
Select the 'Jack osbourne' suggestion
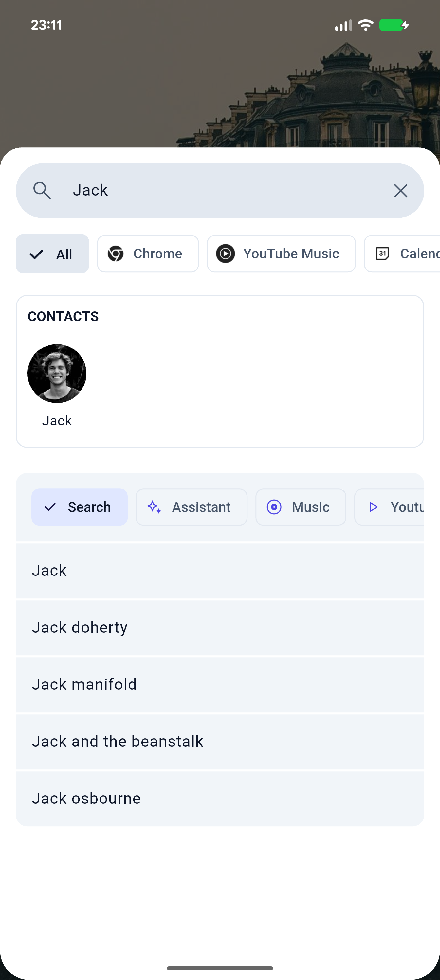coord(220,799)
